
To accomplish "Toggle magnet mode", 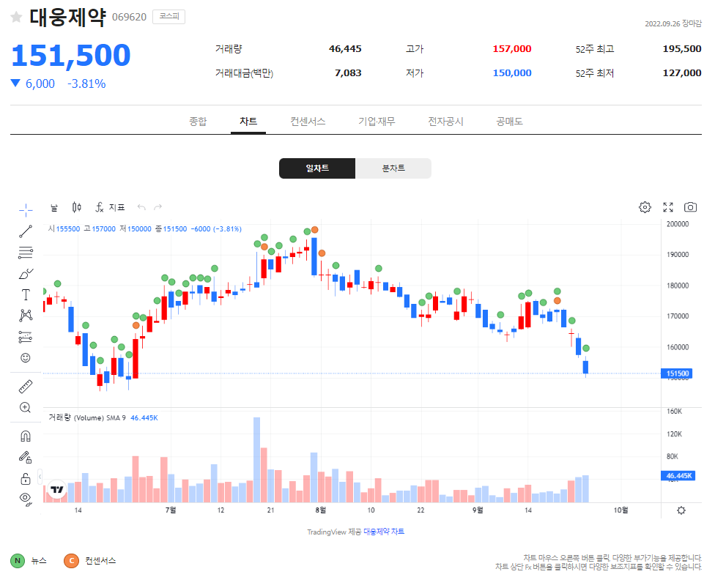I will 26,436.
